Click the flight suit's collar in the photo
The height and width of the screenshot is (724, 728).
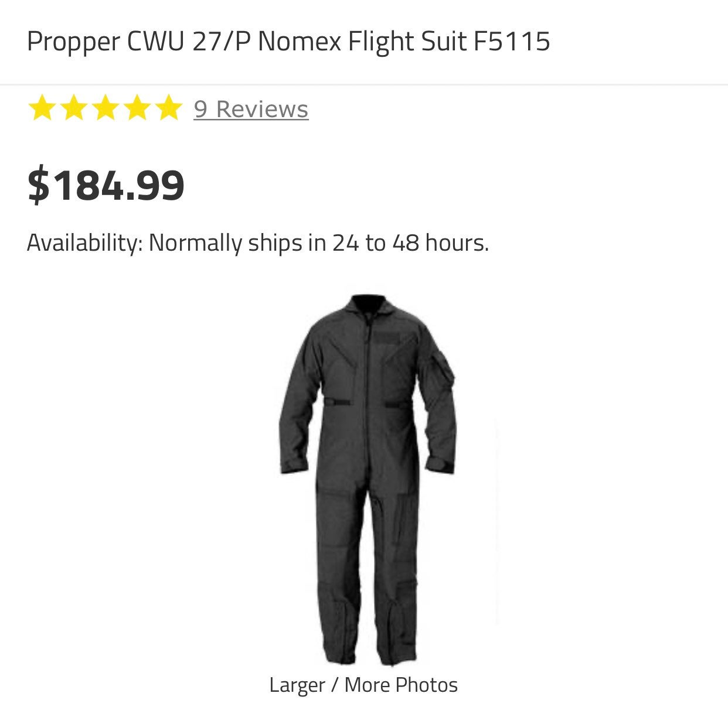[367, 307]
